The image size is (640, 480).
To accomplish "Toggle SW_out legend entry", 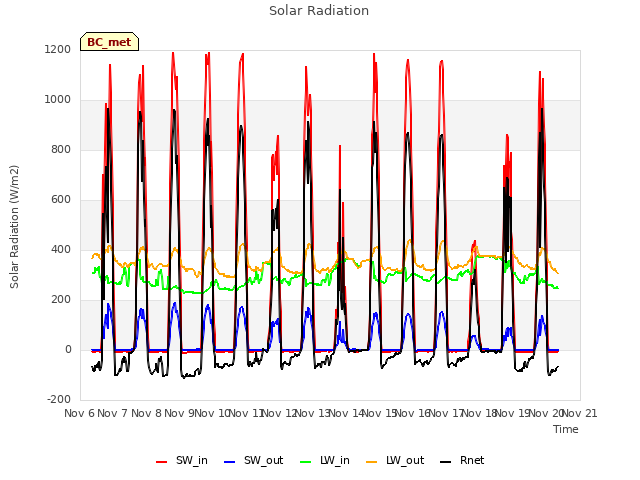I will click(x=253, y=460).
